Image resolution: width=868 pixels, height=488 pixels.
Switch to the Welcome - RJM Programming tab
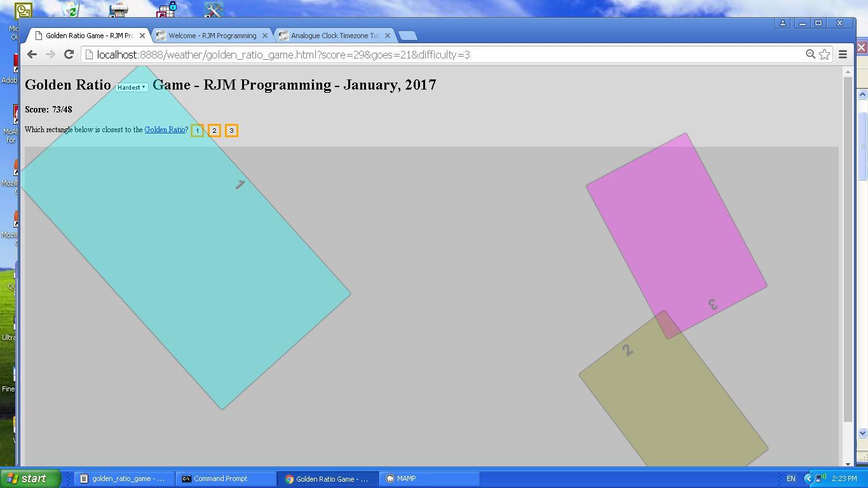212,36
